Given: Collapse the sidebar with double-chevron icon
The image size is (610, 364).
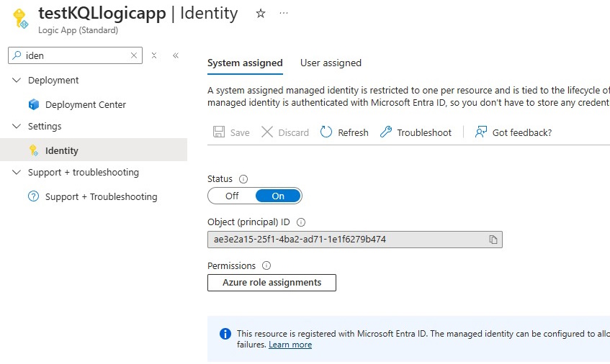Looking at the screenshot, I should pos(176,55).
